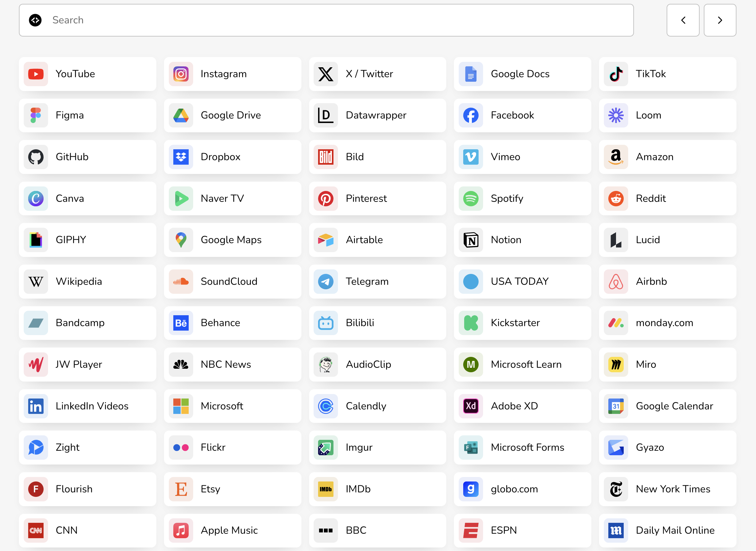The width and height of the screenshot is (756, 551).
Task: Select the JW Player icon
Action: [x=36, y=365]
